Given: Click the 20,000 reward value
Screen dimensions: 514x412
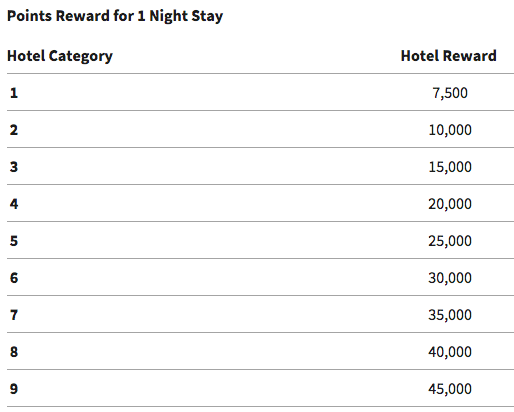Looking at the screenshot, I should 450,204.
